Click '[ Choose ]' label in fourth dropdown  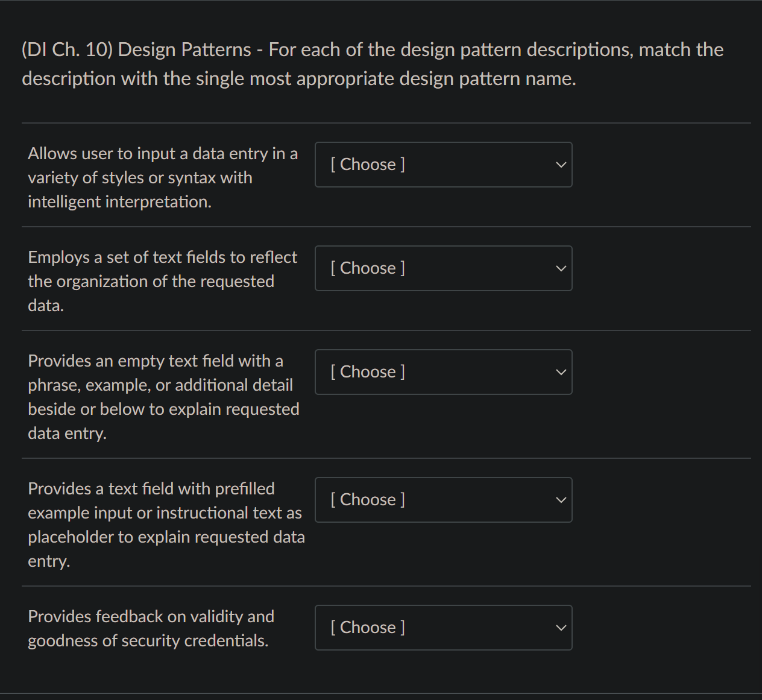[x=368, y=500]
